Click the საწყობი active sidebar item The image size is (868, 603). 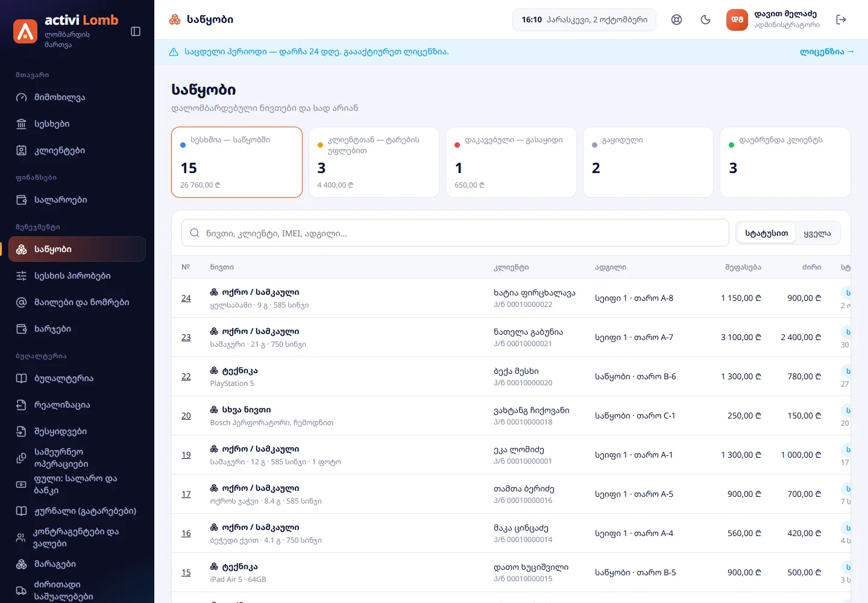[77, 249]
